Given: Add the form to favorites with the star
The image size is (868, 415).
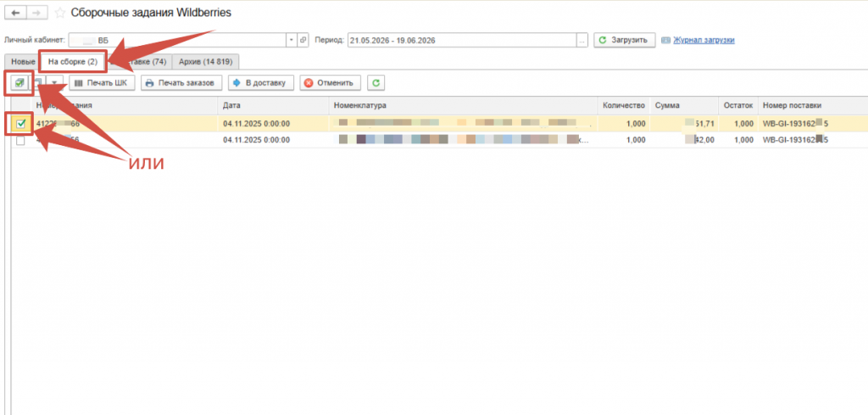Looking at the screenshot, I should click(60, 13).
